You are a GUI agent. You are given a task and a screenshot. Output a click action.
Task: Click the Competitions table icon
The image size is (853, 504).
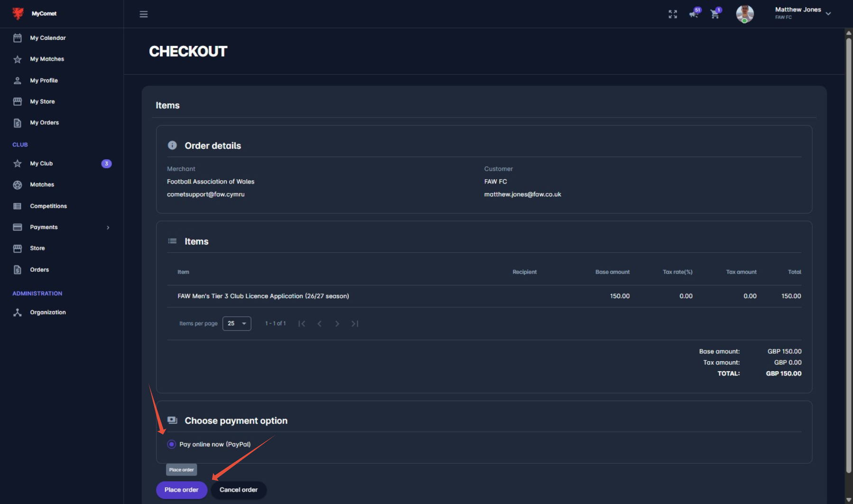click(x=18, y=206)
